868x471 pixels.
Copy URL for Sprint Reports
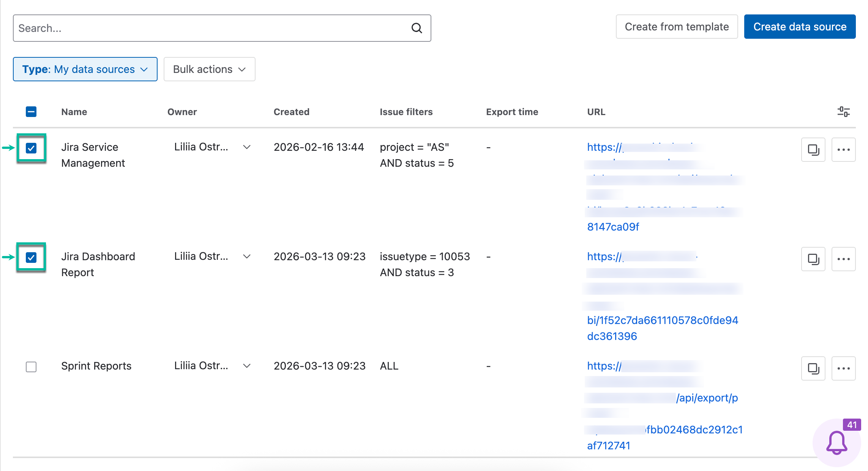(x=813, y=368)
